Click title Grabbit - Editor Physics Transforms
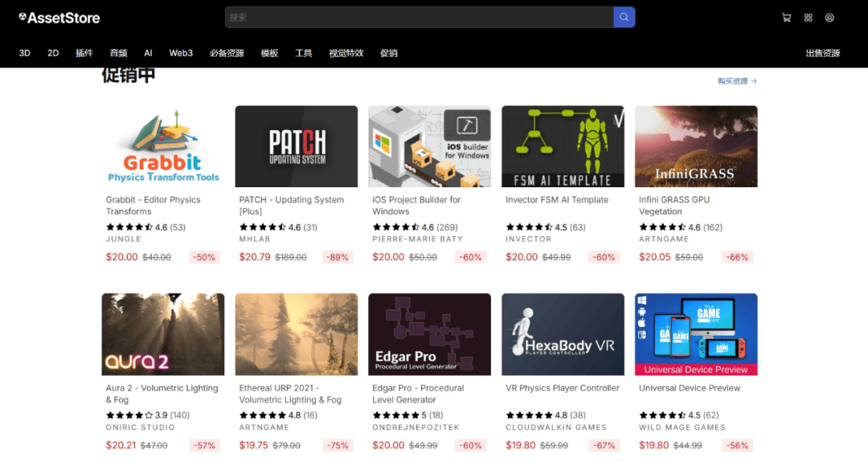 [x=154, y=205]
